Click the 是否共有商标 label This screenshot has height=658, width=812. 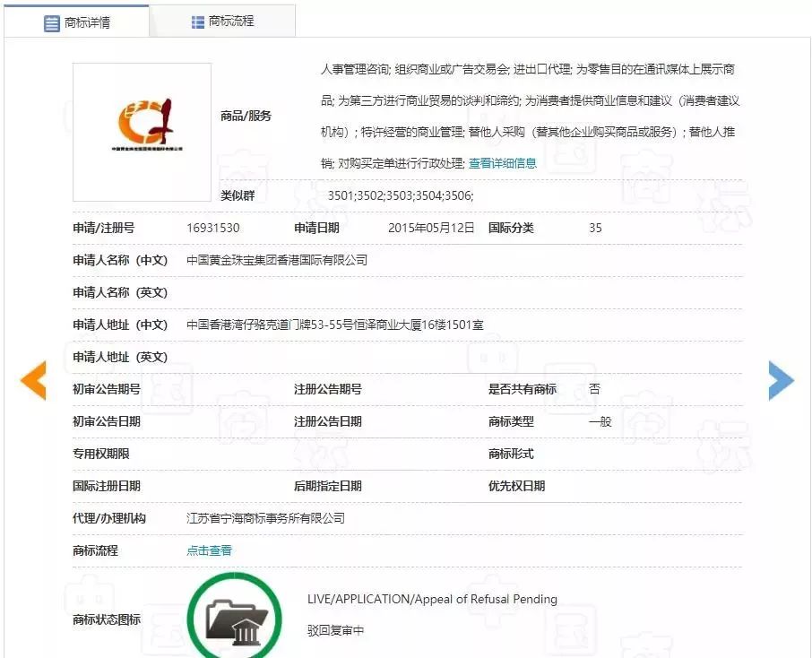point(522,389)
